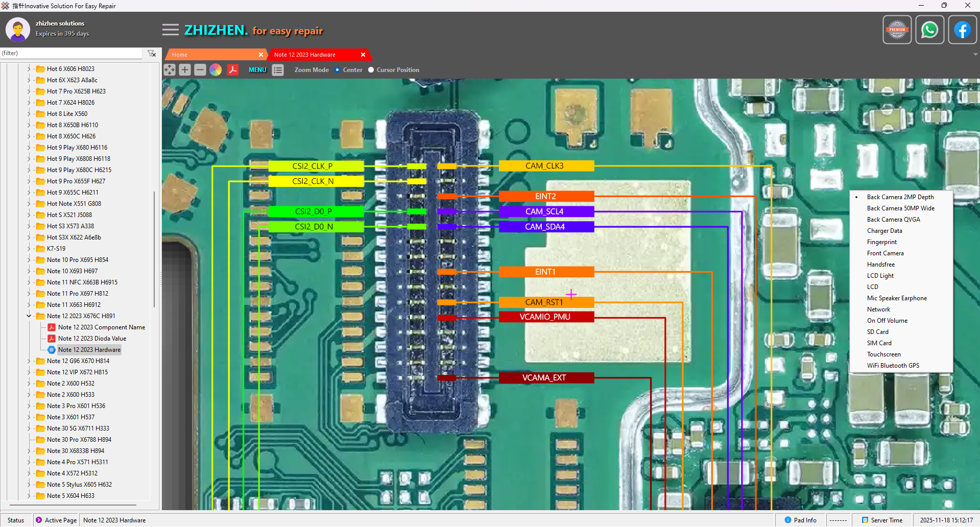Click the device tree vertical scrollbar
The width and height of the screenshot is (980, 527).
coord(154,250)
